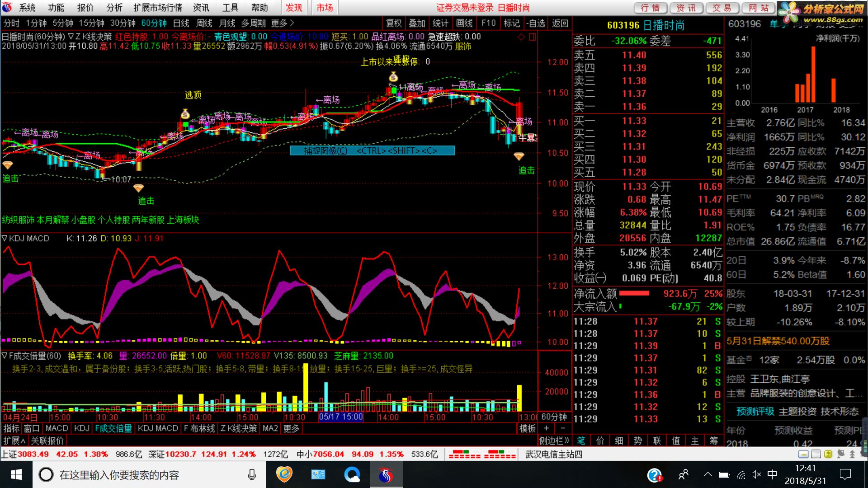Open the Windows Start menu
Image resolution: width=868 pixels, height=488 pixels.
pyautogui.click(x=16, y=475)
